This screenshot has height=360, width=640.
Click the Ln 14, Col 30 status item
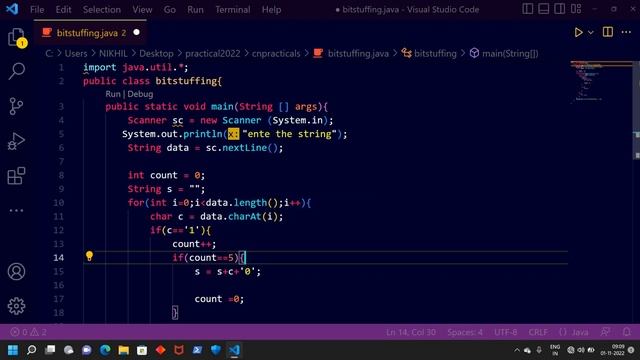click(411, 332)
